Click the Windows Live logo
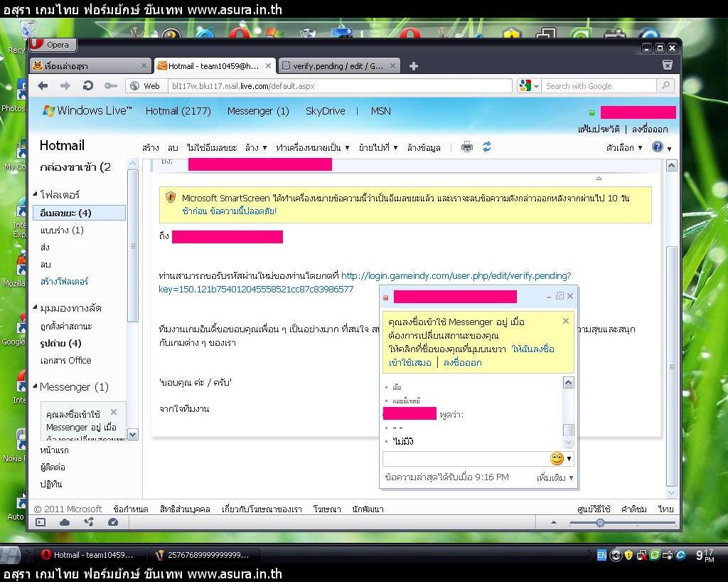728x582 pixels. coord(87,110)
